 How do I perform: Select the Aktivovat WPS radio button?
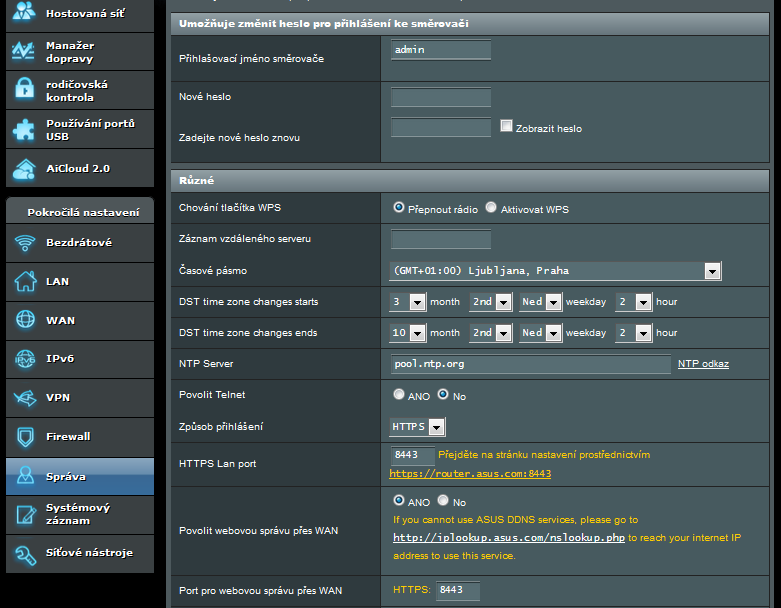491,208
